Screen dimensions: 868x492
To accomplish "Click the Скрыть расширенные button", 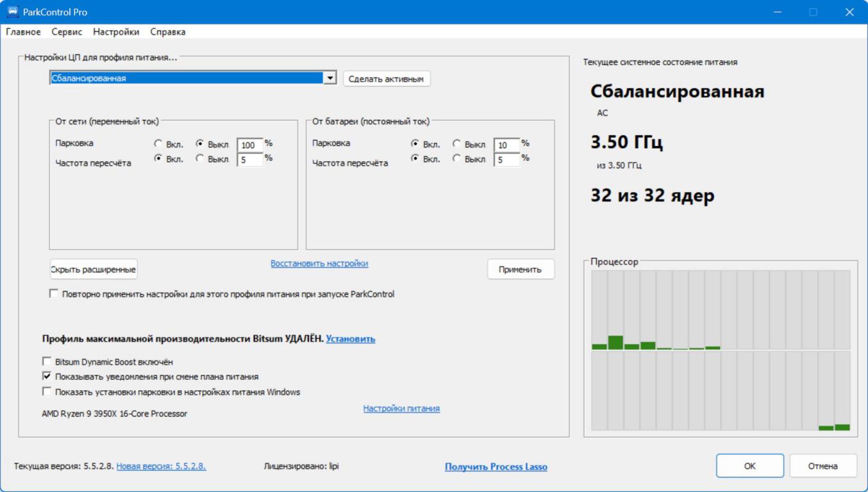I will click(x=94, y=270).
